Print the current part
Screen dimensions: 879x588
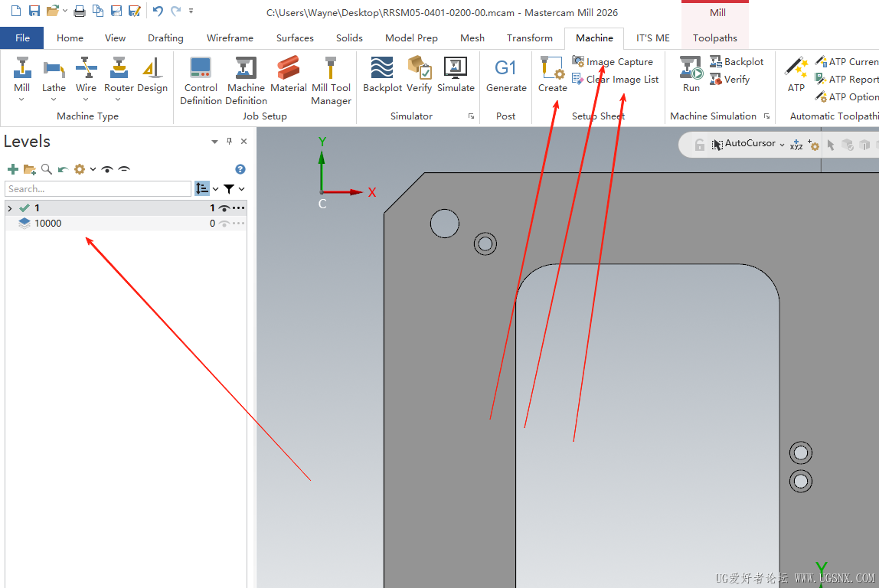coord(80,11)
